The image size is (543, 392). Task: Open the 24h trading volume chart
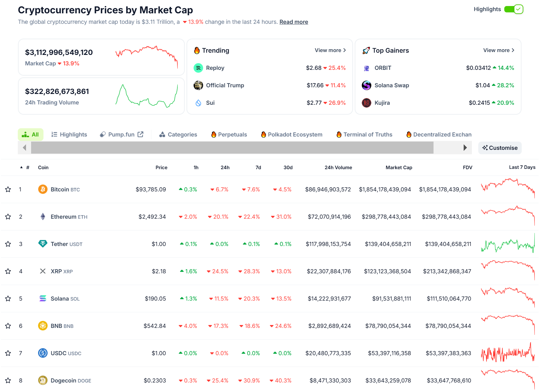146,96
